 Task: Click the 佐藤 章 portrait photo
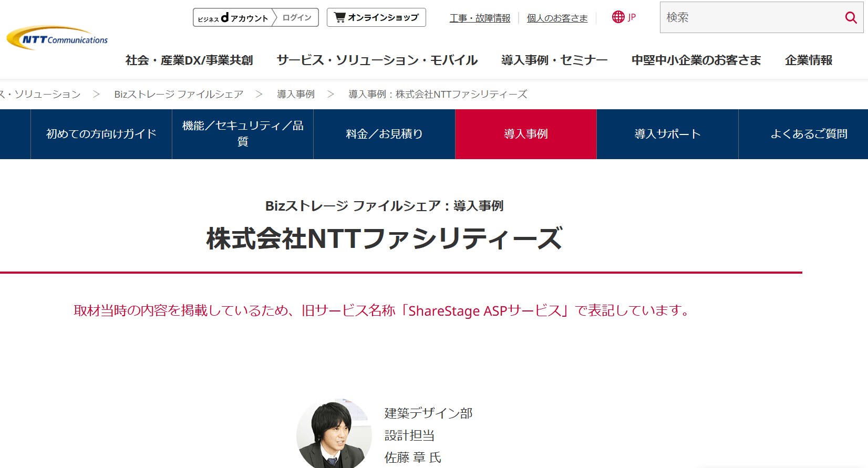pos(334,434)
